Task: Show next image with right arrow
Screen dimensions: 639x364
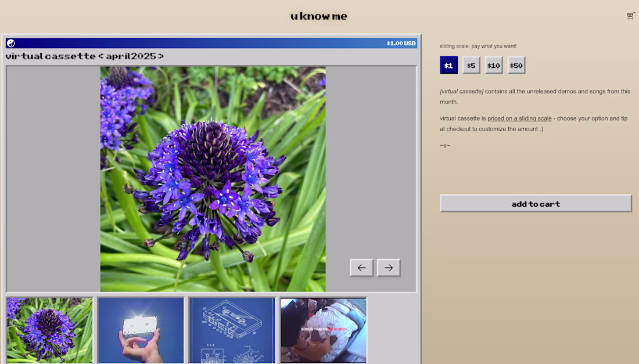Action: coord(389,268)
